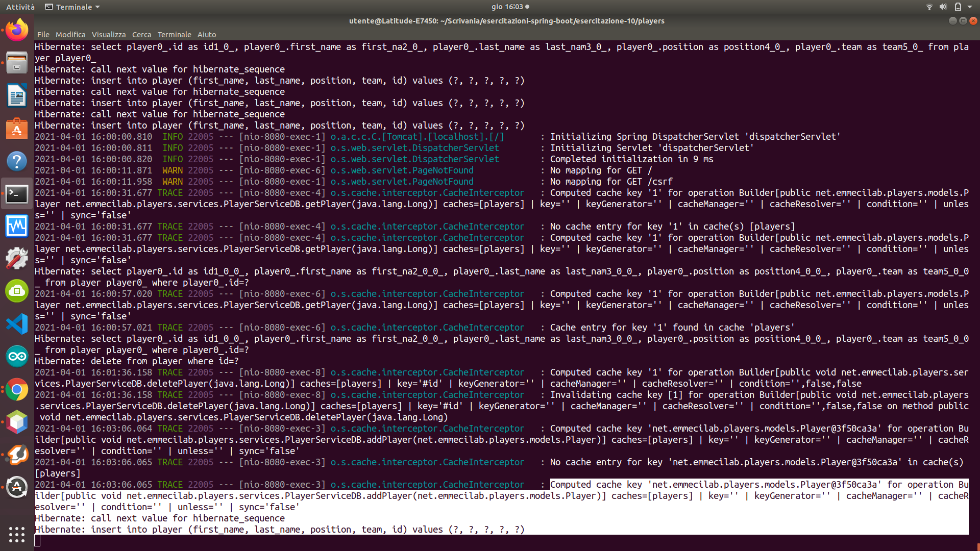Click the Initializing Servlet 'dispatcherServlet' message
Screen dimensions: 980x551
tap(652, 148)
